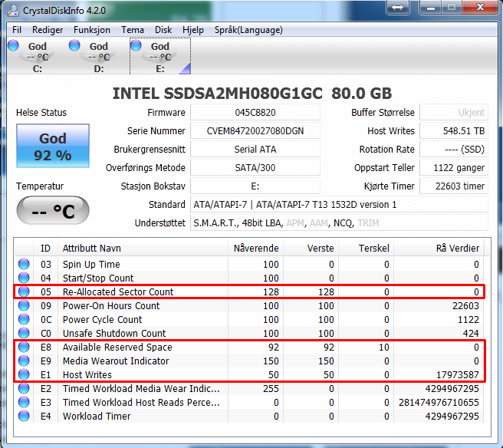Click the God 92 % health status button
Screen dimensions: 503x448
point(53,146)
